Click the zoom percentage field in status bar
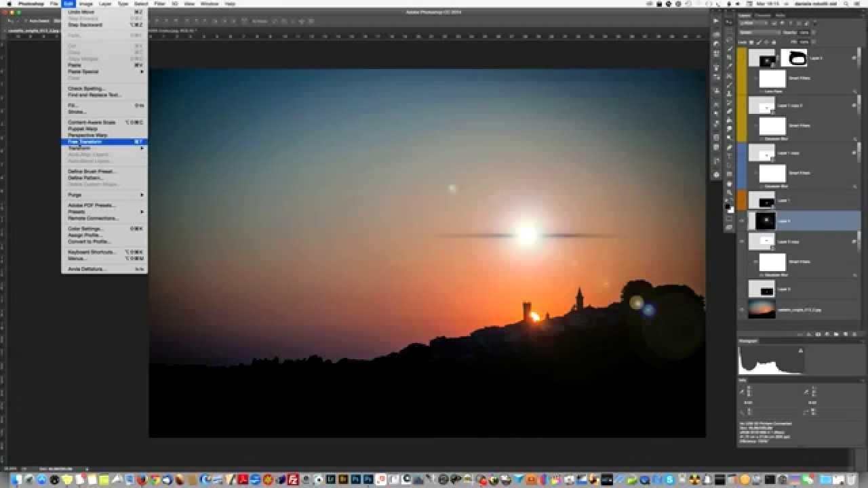The width and height of the screenshot is (868, 488). pyautogui.click(x=9, y=468)
